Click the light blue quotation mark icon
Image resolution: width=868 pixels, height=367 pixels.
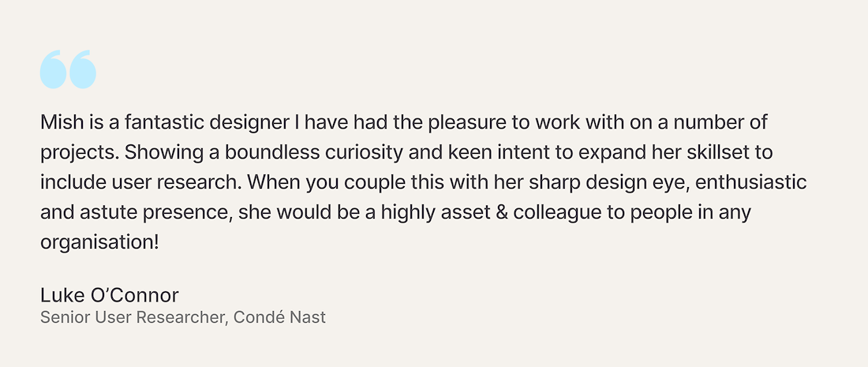click(x=68, y=69)
